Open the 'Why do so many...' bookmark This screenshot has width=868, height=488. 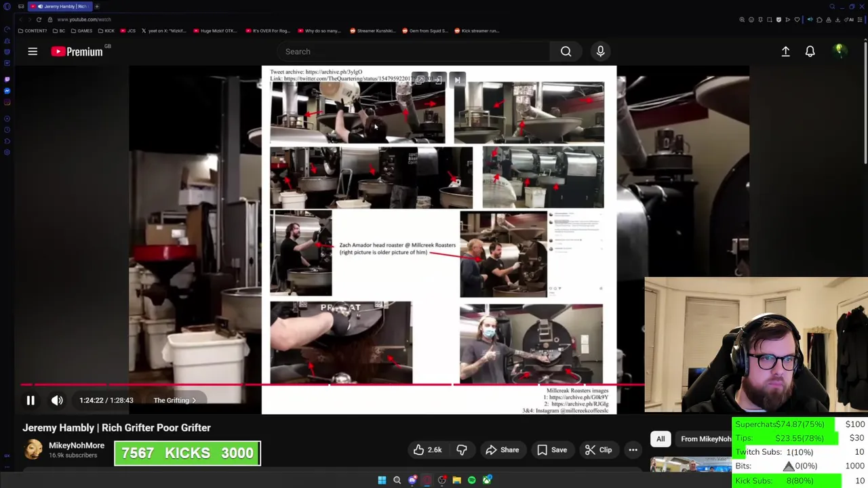(319, 30)
